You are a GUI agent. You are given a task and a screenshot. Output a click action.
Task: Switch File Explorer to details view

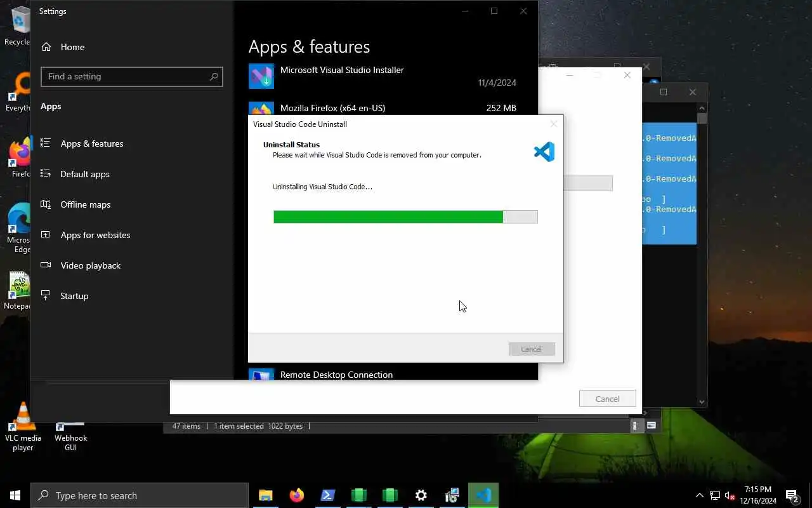tap(636, 426)
